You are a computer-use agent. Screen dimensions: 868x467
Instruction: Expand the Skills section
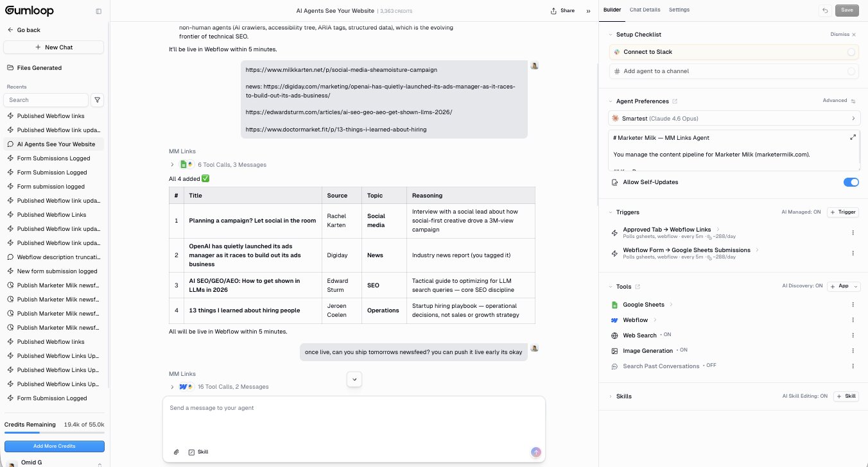click(x=610, y=396)
